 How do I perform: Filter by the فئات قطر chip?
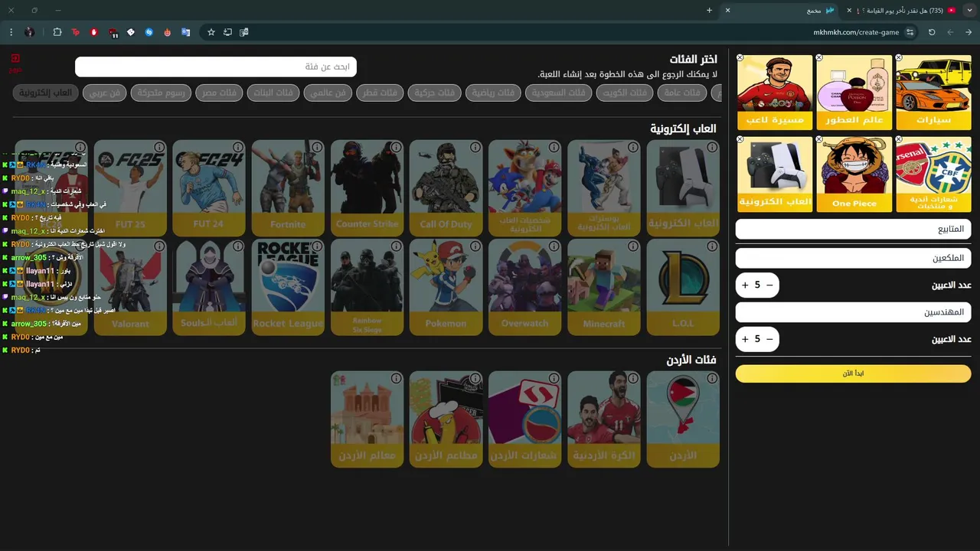tap(380, 93)
